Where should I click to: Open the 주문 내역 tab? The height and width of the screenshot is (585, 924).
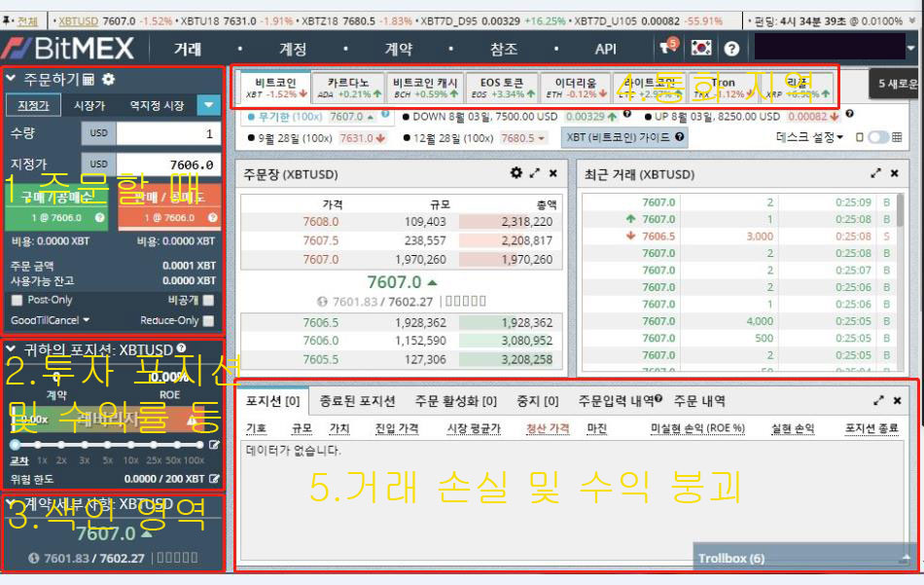pos(699,401)
